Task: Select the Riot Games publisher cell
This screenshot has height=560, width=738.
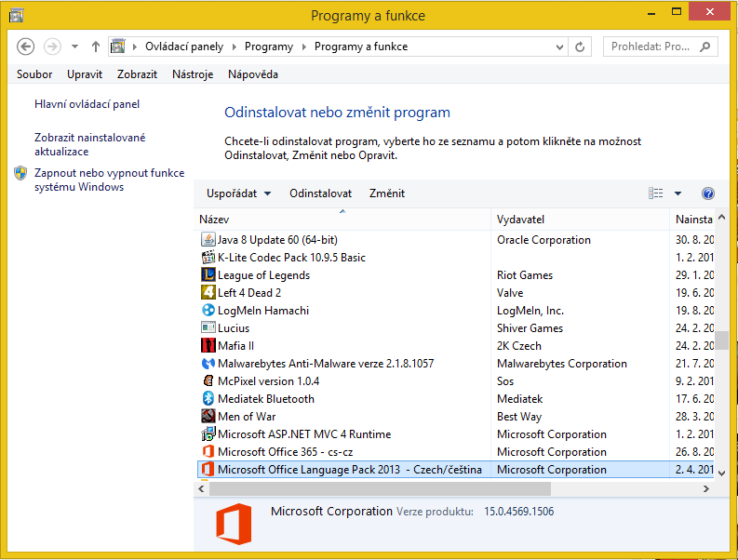Action: click(x=525, y=274)
